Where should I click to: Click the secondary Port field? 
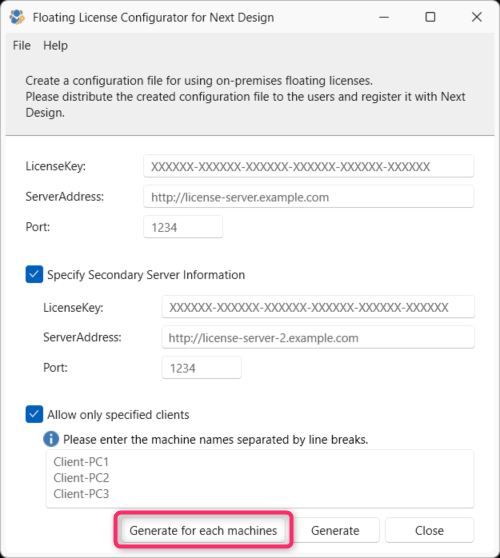click(x=201, y=368)
